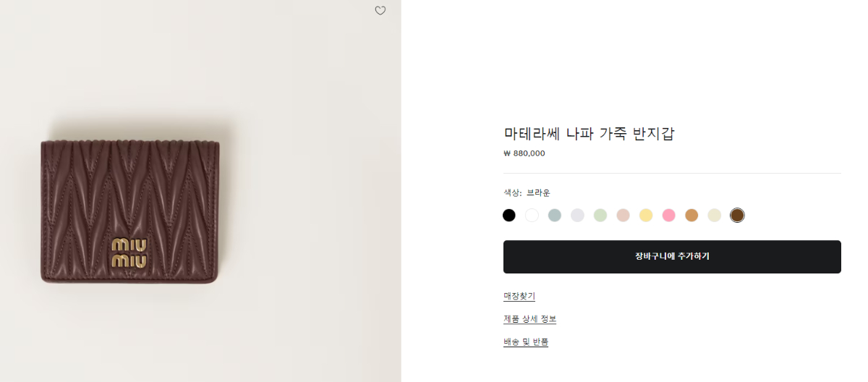Select the cream ivory color swatch

[x=714, y=215]
